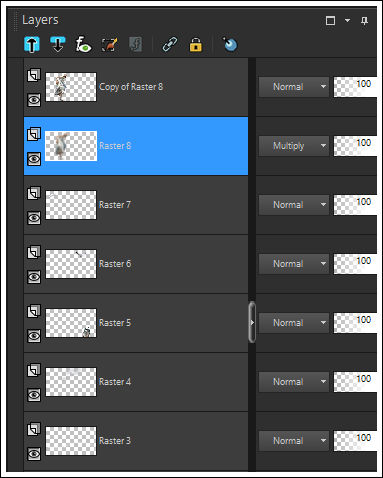Viewport: 383px width, 478px height.
Task: Open the Multiply blend mode dropdown
Action: [294, 146]
